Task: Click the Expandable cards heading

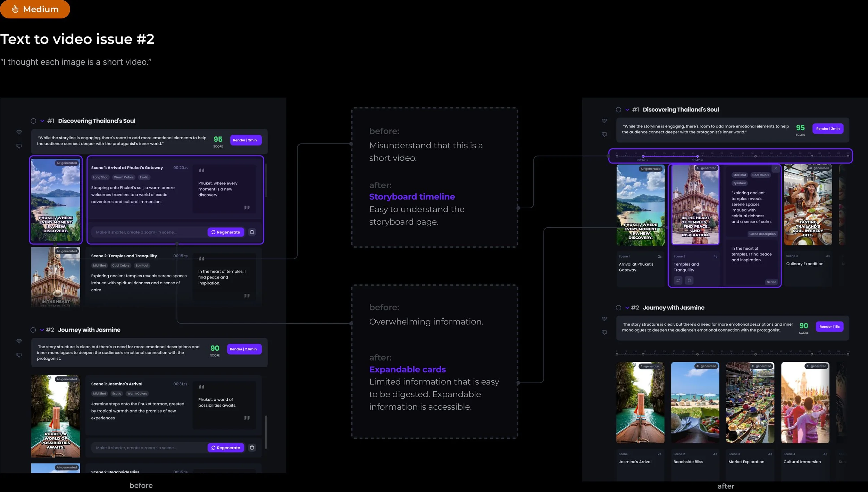Action: click(x=407, y=369)
